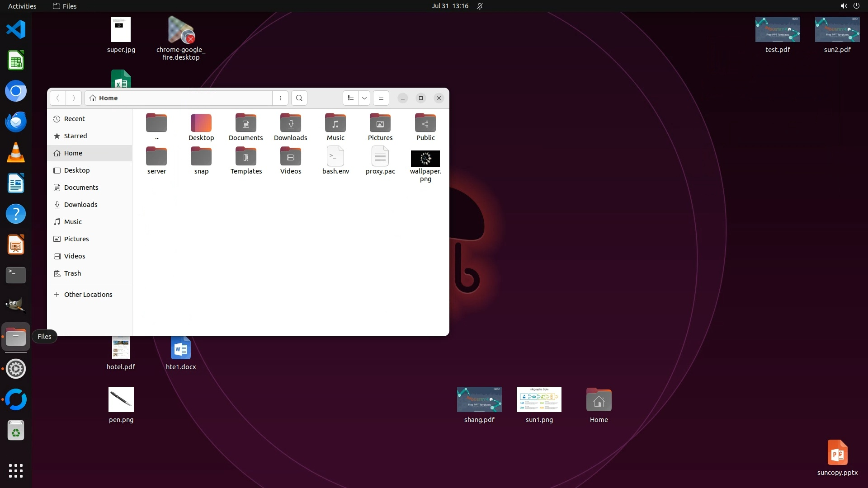Launch Terminal from the dock

click(16, 275)
